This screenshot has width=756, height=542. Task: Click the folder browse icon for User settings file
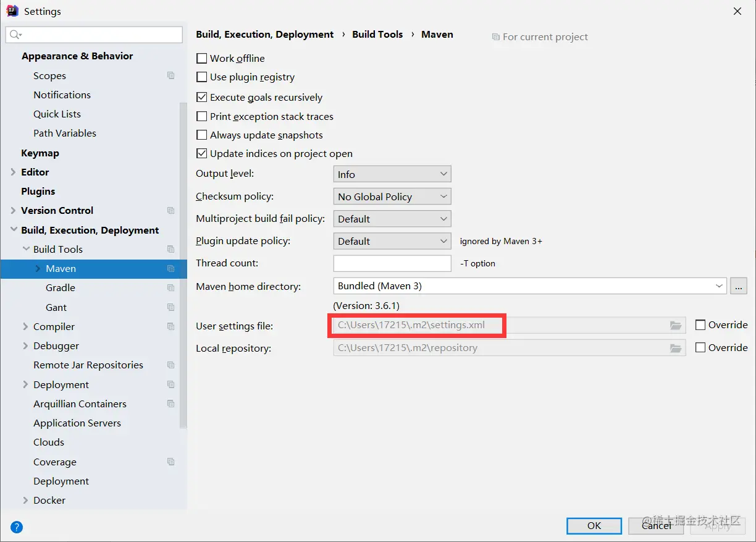[676, 325]
